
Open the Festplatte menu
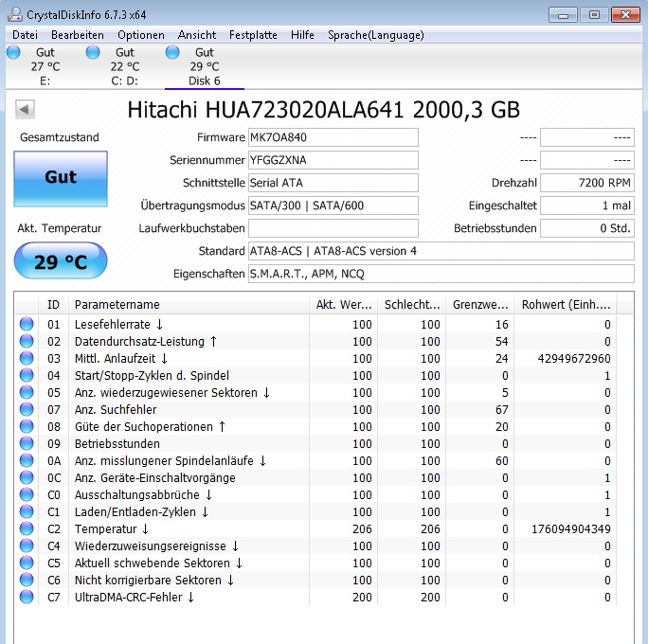(253, 35)
